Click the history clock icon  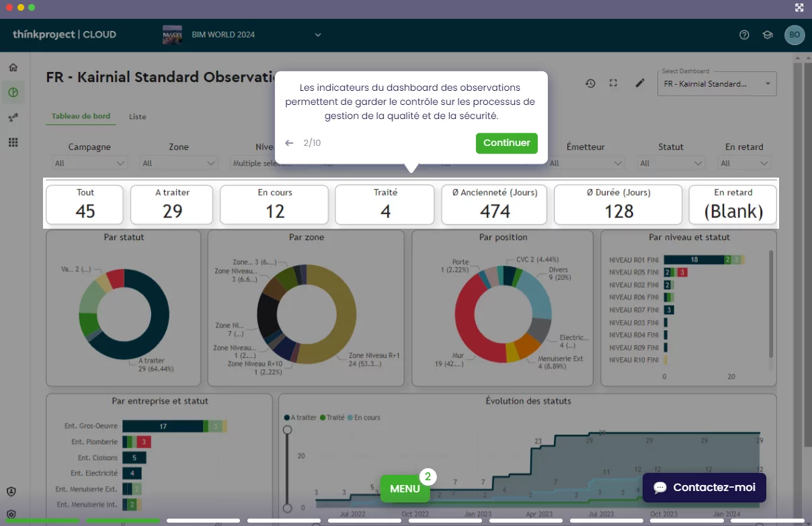(x=590, y=83)
